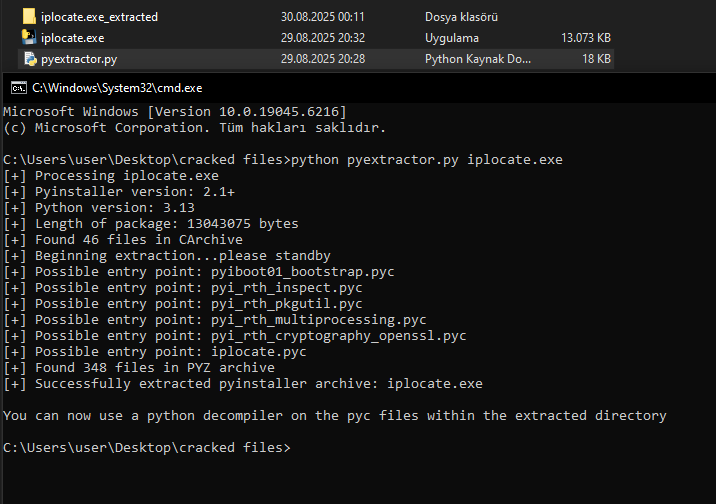Screen dimensions: 716x504
Task: Click the 'Pyinstaller version: 2.1+' line
Action: [x=119, y=192]
